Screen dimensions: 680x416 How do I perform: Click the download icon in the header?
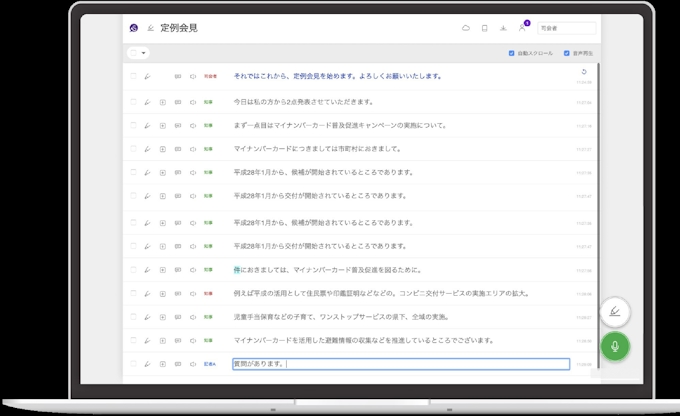pyautogui.click(x=503, y=28)
